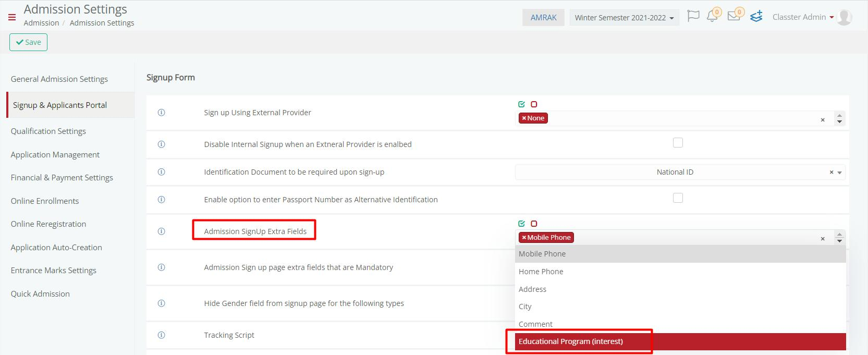
Task: Click the flag icon in header
Action: pyautogui.click(x=693, y=16)
